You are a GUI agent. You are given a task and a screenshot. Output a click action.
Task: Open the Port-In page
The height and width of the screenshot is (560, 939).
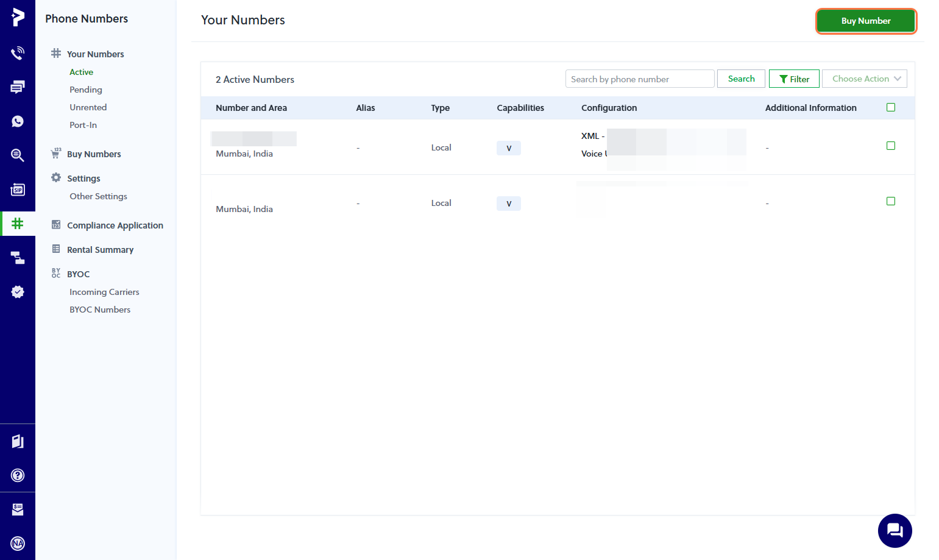[x=83, y=125]
